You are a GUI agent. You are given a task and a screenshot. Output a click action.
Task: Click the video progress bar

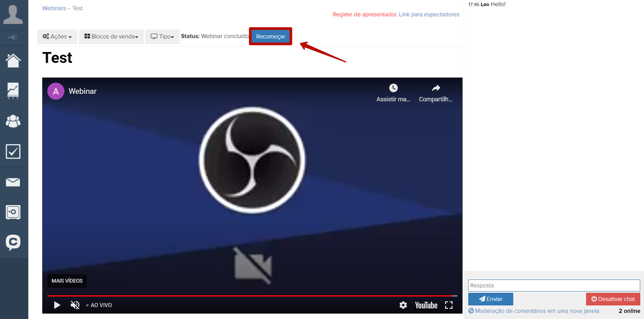(x=252, y=295)
